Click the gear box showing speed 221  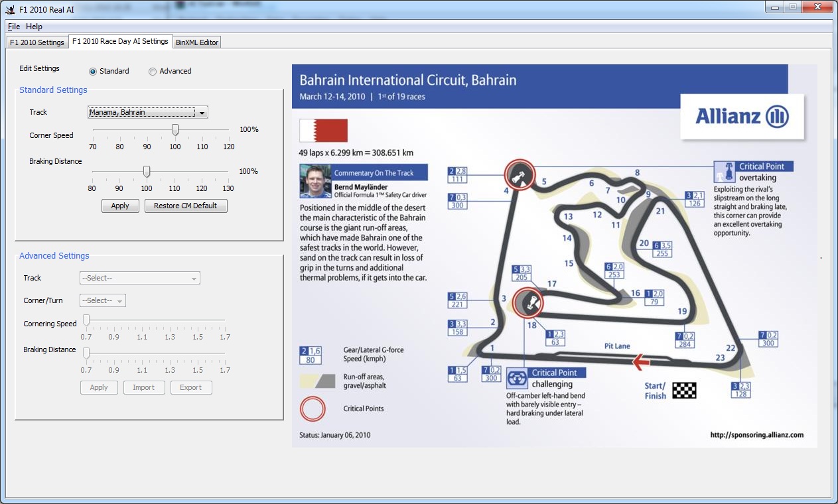pyautogui.click(x=458, y=300)
